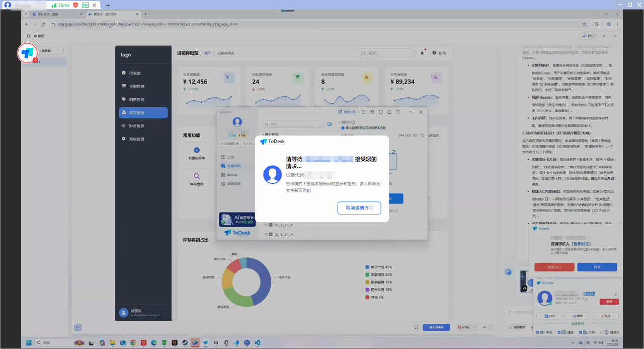Open 财务报表 financial reports in sidebar
The width and height of the screenshot is (644, 349).
(143, 126)
